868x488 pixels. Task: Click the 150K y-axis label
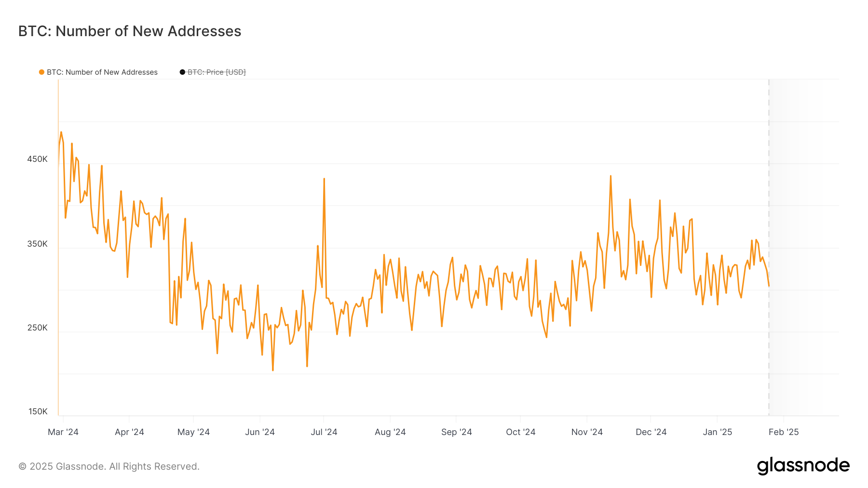tap(38, 411)
